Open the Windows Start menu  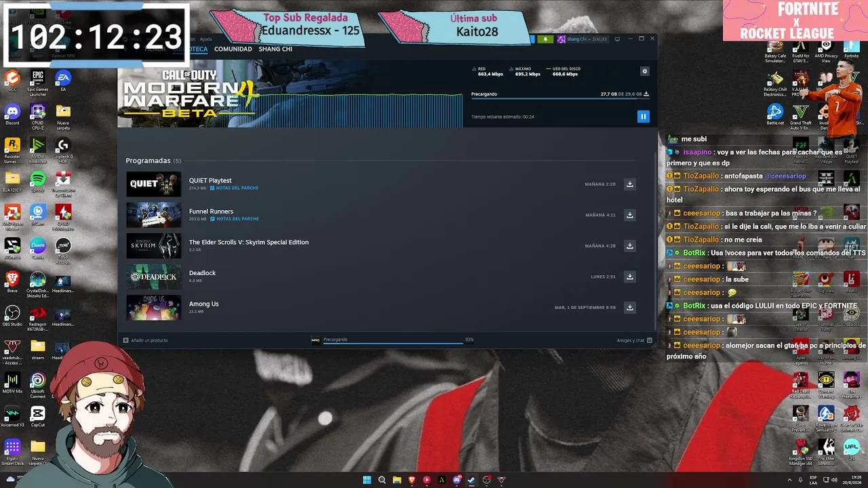click(x=367, y=480)
